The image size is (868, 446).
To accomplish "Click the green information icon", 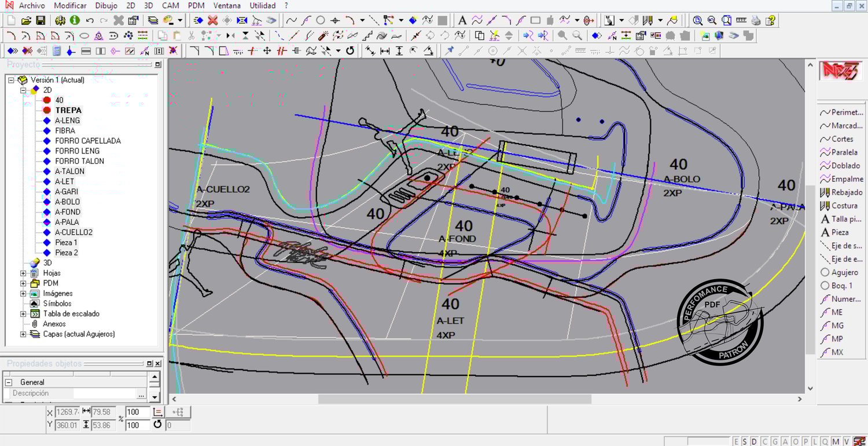I will [75, 20].
